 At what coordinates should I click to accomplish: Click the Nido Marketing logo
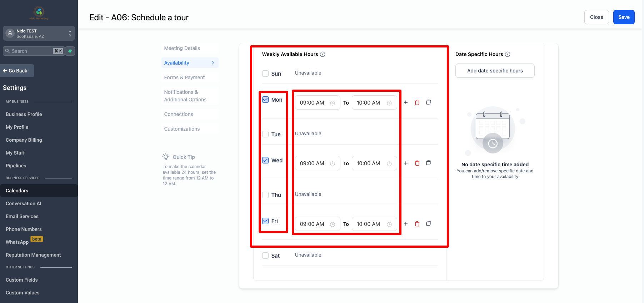pos(39,13)
